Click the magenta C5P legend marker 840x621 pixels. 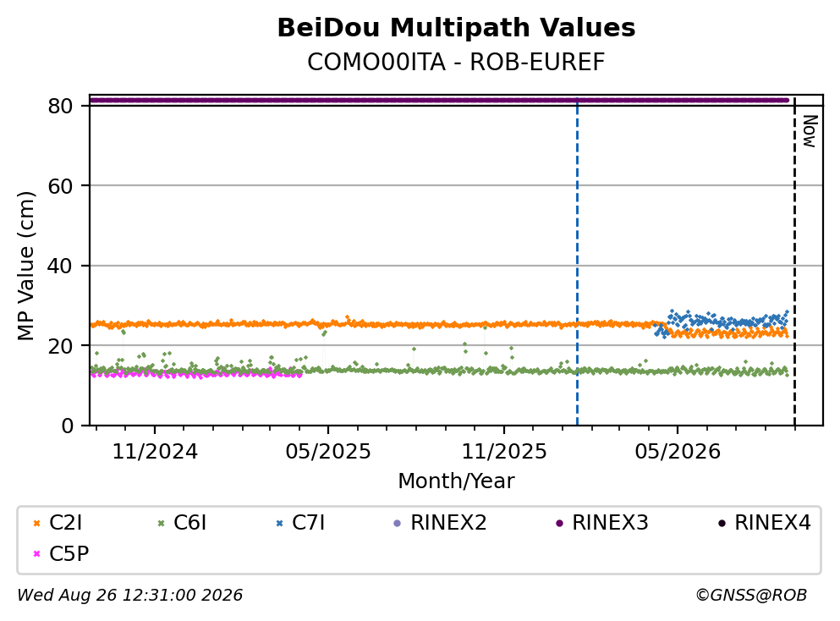(37, 554)
